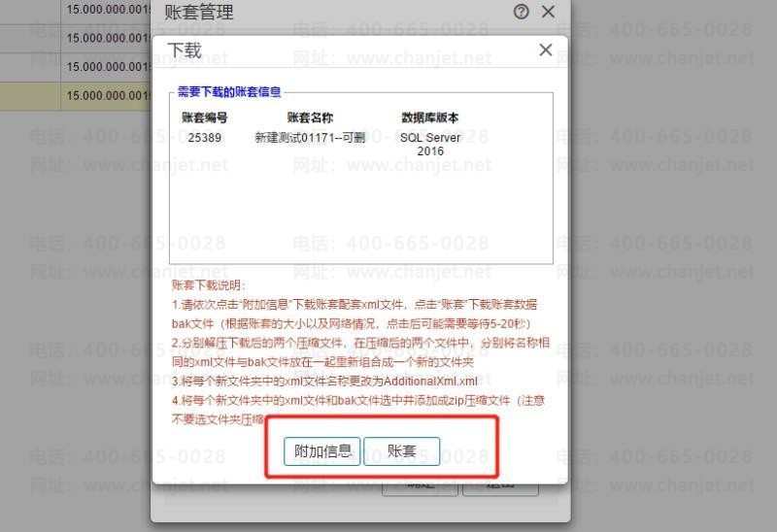Click the 需要下载的账套信息 group label
The width and height of the screenshot is (777, 532).
229,91
